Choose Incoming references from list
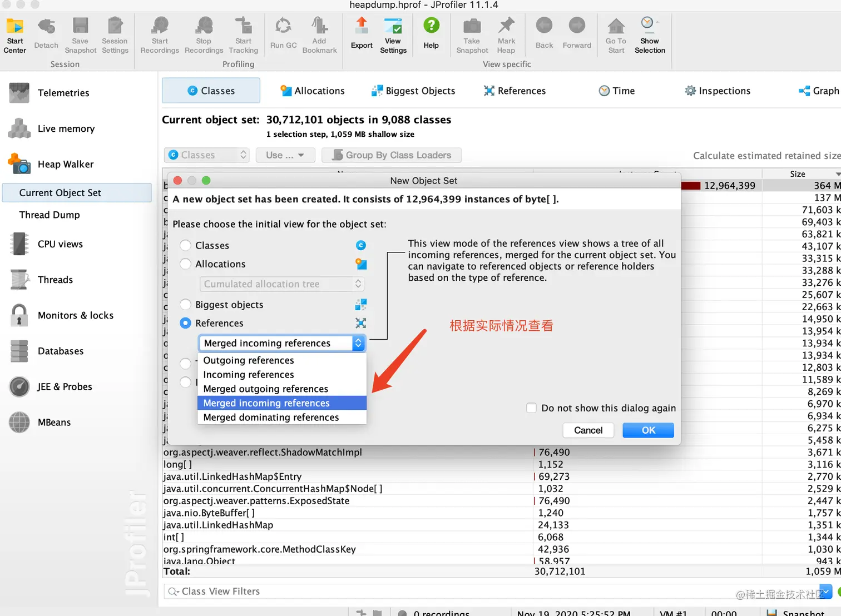The height and width of the screenshot is (616, 841). coord(282,375)
